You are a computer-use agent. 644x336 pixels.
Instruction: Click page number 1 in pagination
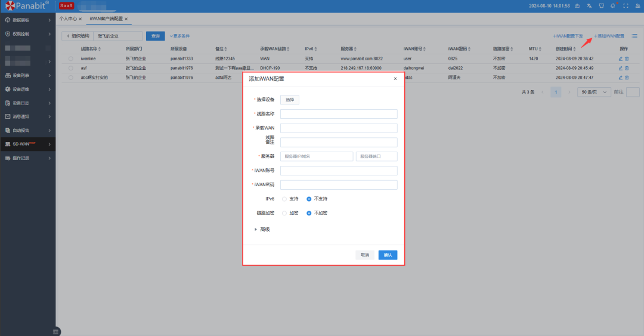pos(556,92)
